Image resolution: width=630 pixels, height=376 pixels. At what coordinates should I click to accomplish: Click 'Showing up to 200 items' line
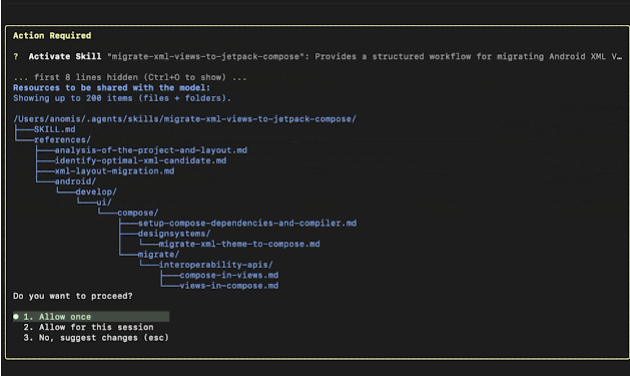pyautogui.click(x=122, y=98)
